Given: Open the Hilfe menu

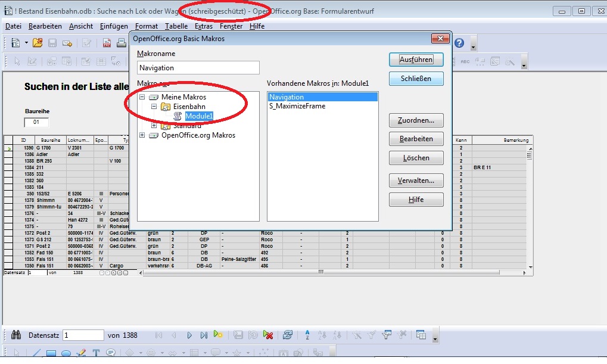Looking at the screenshot, I should pos(257,26).
